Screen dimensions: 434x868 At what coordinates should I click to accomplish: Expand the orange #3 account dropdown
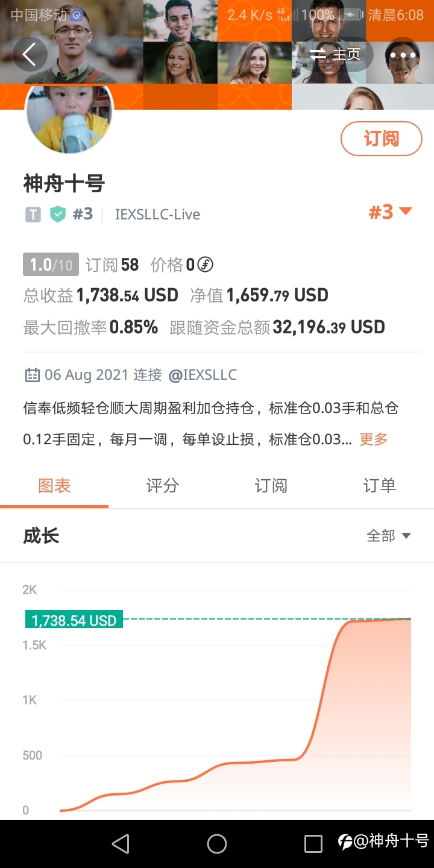point(390,212)
